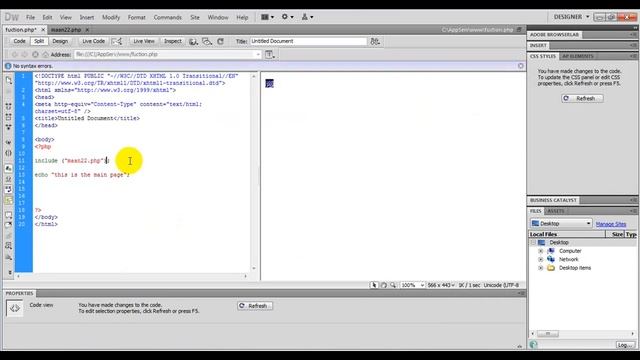Image resolution: width=640 pixels, height=360 pixels.
Task: Click the code view icon in Properties
Action: pyautogui.click(x=14, y=308)
